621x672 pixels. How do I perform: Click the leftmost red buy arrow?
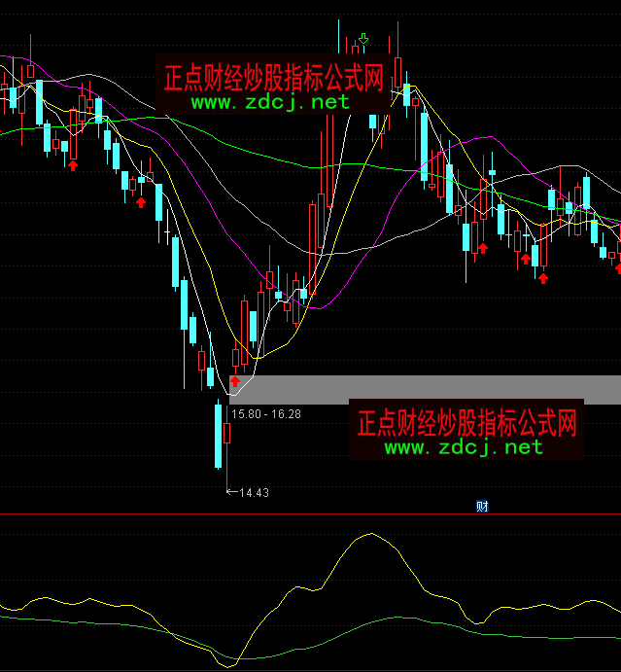click(x=72, y=165)
